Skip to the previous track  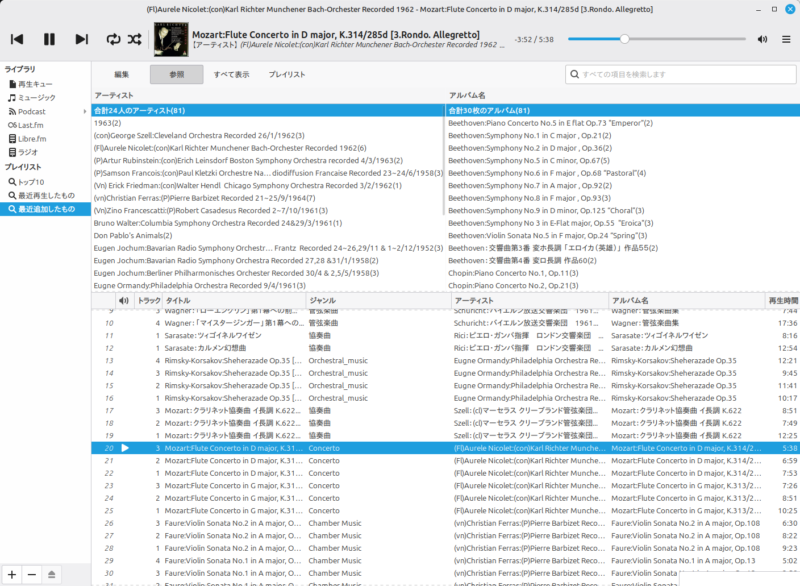pyautogui.click(x=17, y=39)
